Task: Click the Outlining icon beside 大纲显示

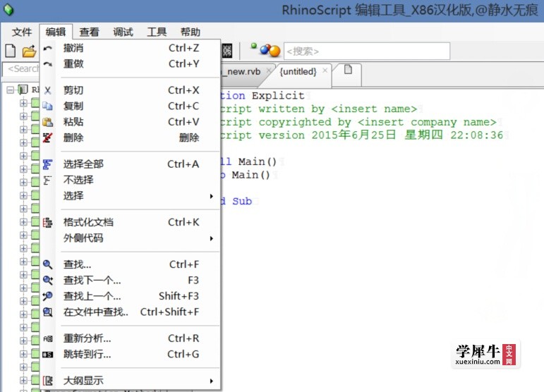Action: click(x=48, y=381)
